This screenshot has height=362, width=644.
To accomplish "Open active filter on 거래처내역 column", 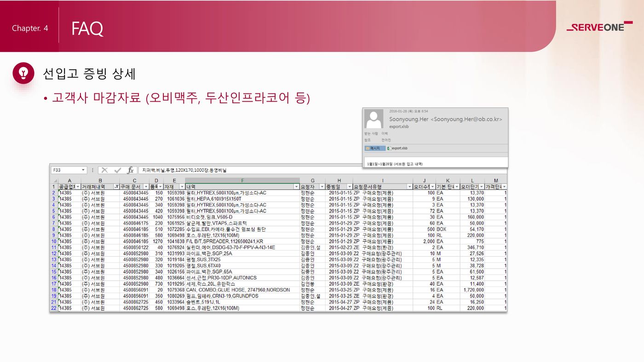I will (116, 187).
